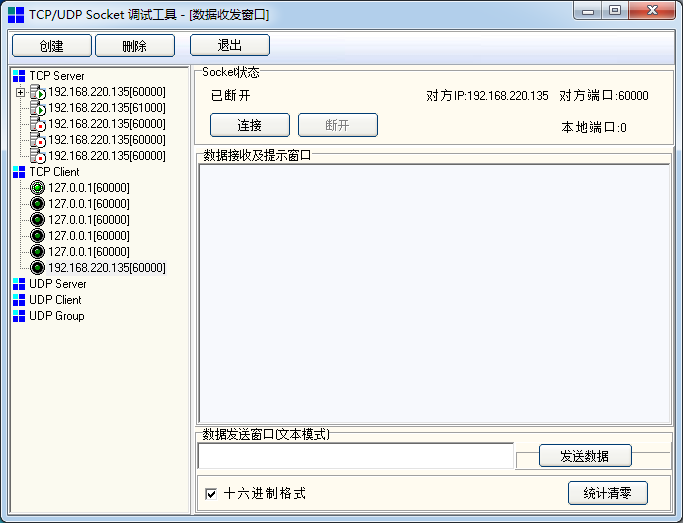Click the 统计清零 button to reset stats
The image size is (683, 523).
pos(608,493)
